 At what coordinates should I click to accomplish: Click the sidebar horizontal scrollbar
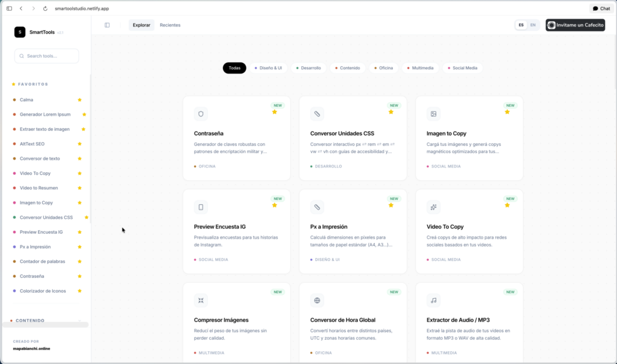(46, 325)
